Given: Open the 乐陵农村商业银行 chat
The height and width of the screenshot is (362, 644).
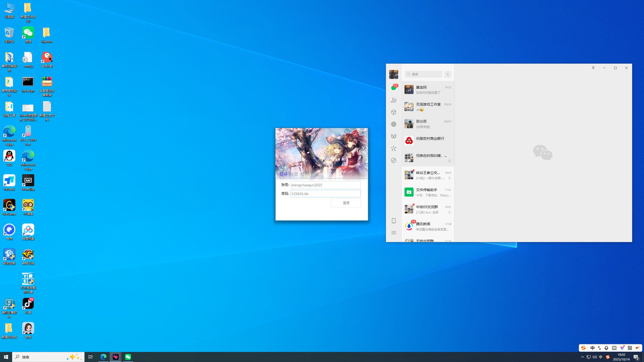Looking at the screenshot, I should click(428, 141).
